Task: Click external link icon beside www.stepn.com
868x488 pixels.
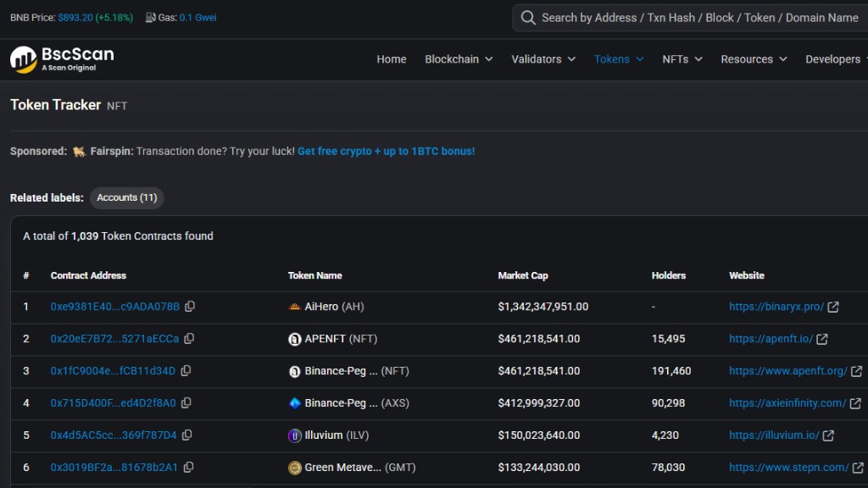Action: tap(858, 468)
